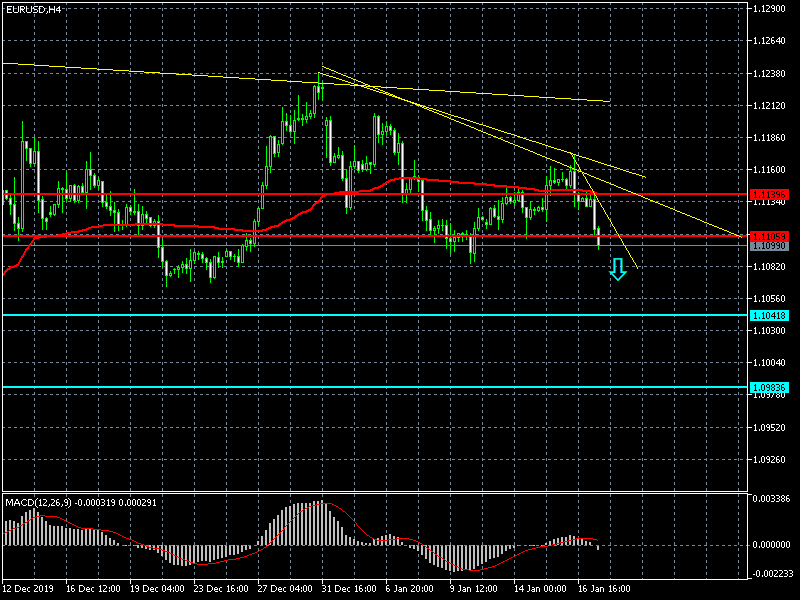
Task: Select the red 1.11396 price tag
Action: (x=769, y=194)
